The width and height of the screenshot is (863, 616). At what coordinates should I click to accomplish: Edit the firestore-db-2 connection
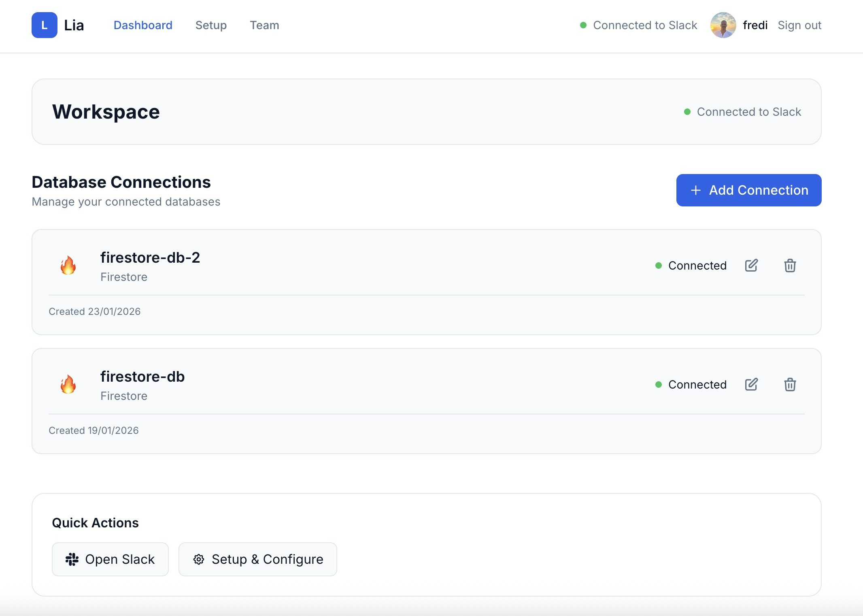(751, 266)
